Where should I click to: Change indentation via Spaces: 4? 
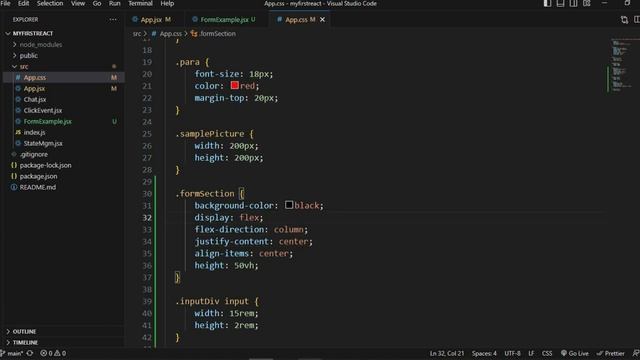click(x=484, y=353)
